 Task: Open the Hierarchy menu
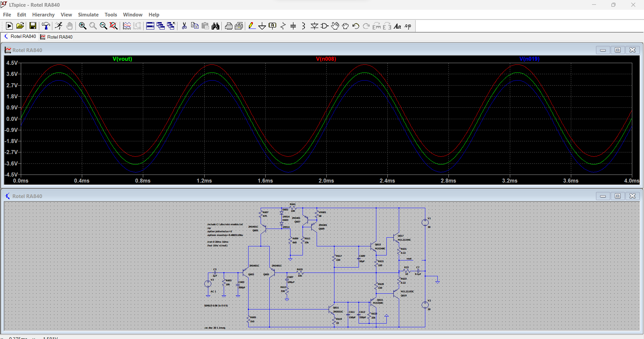(43, 15)
